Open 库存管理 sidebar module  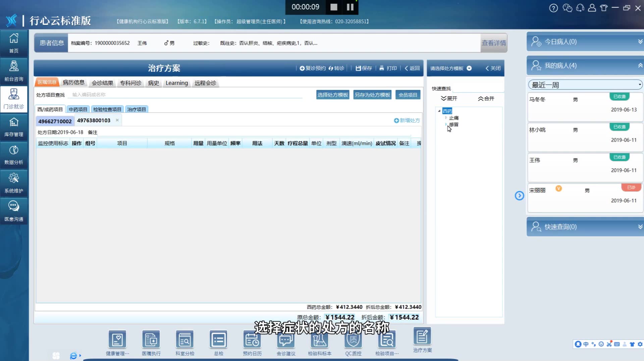(x=14, y=127)
